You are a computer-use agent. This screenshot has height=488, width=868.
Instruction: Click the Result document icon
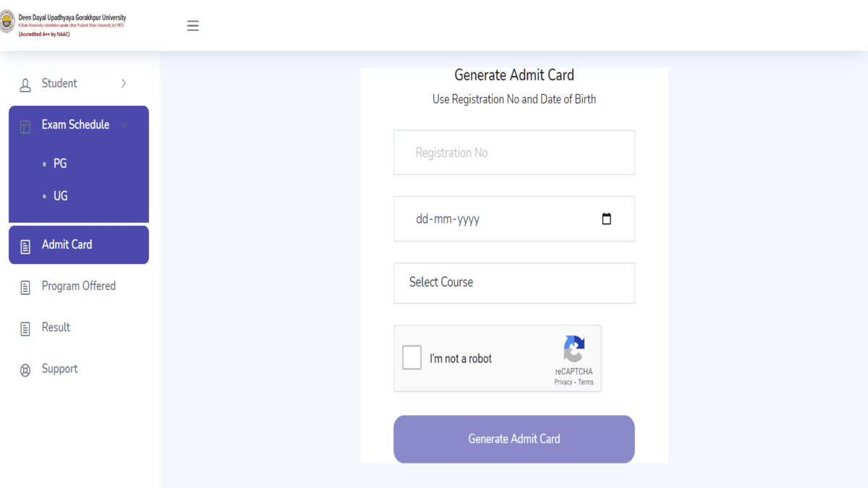[x=25, y=329]
